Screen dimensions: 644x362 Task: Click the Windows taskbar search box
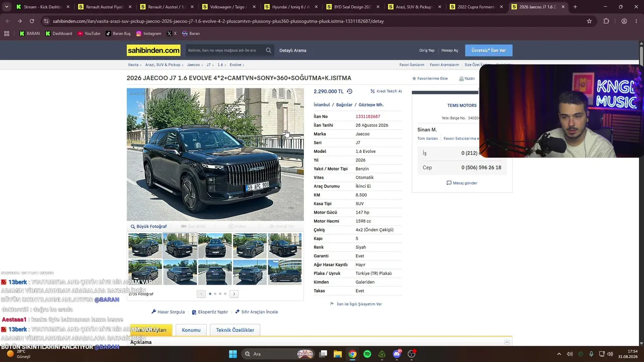coord(277,354)
